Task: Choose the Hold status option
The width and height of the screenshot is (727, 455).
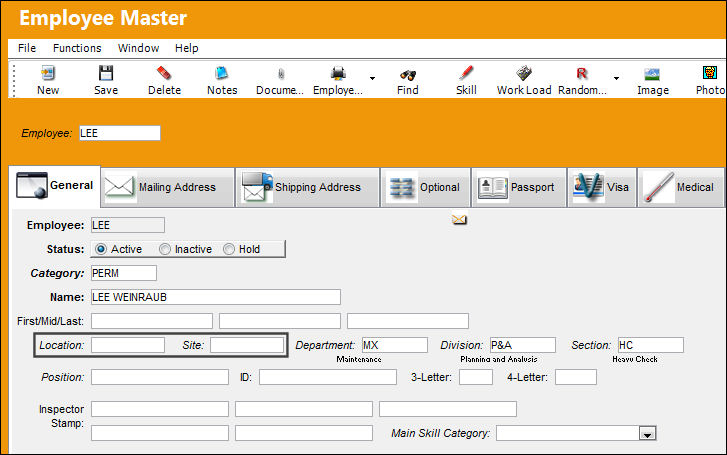Action: coord(229,249)
